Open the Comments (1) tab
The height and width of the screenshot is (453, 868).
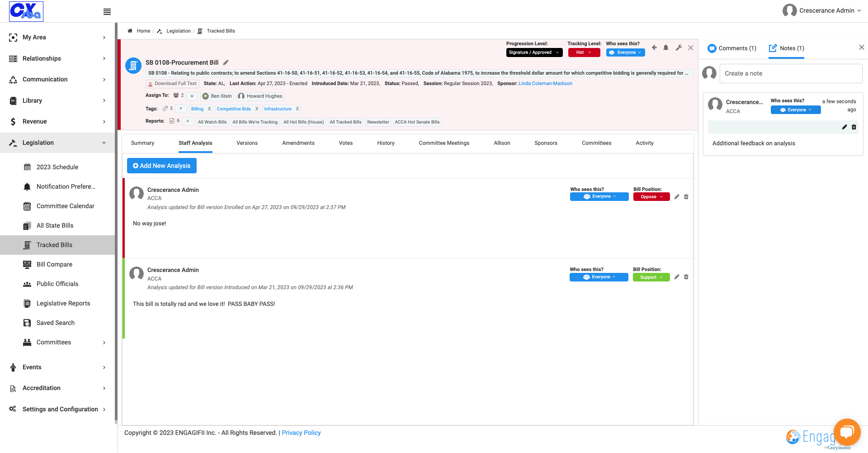click(x=732, y=48)
